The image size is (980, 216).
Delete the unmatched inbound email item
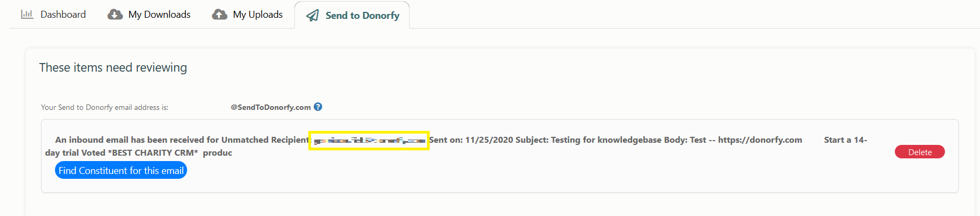point(920,152)
